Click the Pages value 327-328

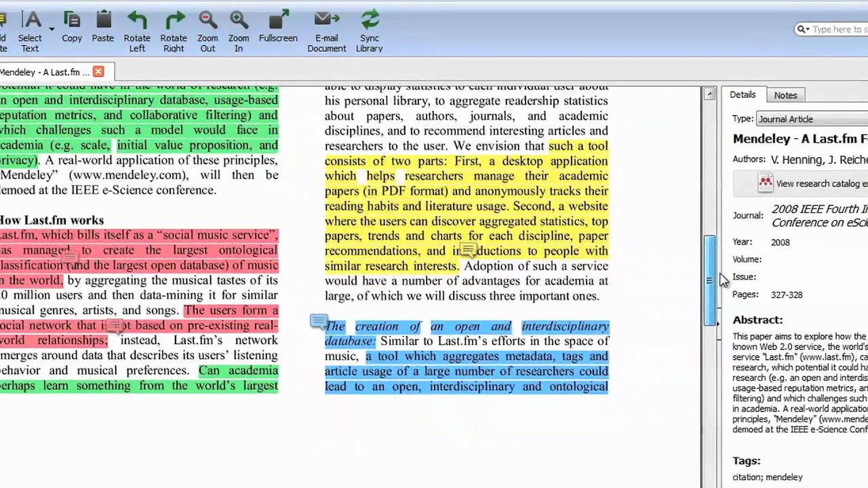coord(787,295)
